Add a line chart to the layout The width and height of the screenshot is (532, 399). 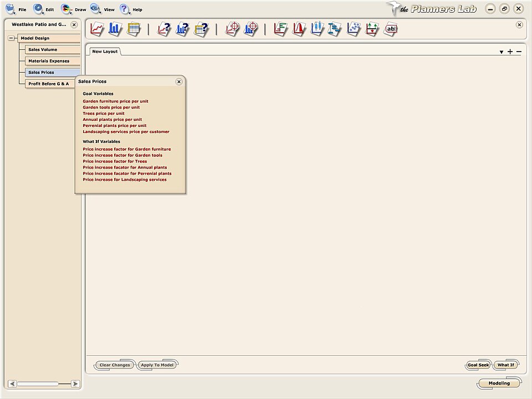point(97,29)
